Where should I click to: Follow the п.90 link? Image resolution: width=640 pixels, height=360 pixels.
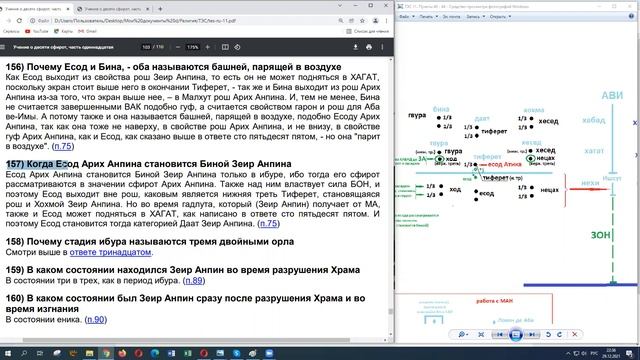click(96, 319)
